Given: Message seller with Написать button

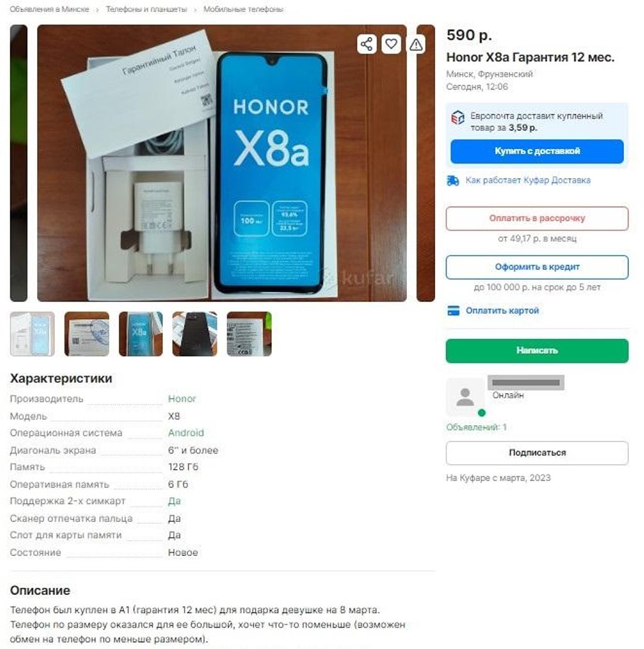Looking at the screenshot, I should [537, 350].
